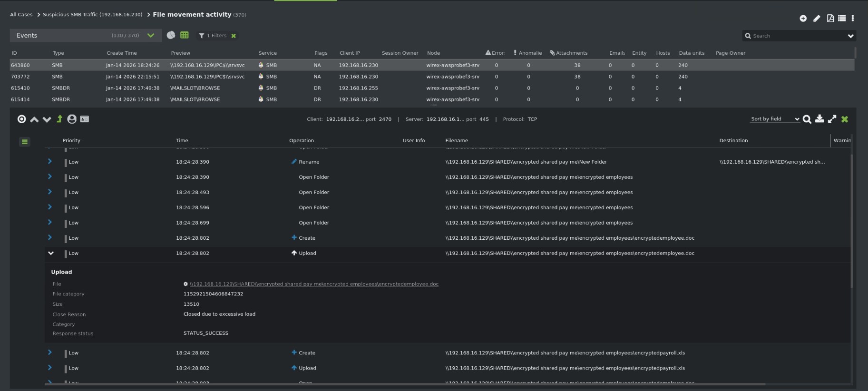Click the user profile circle icon
Viewport: 868px width, 391px height.
pos(72,119)
